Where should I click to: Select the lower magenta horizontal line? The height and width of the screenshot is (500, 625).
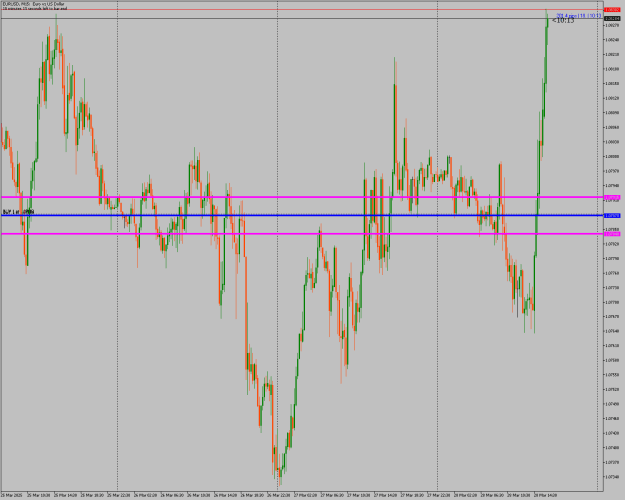[303, 234]
